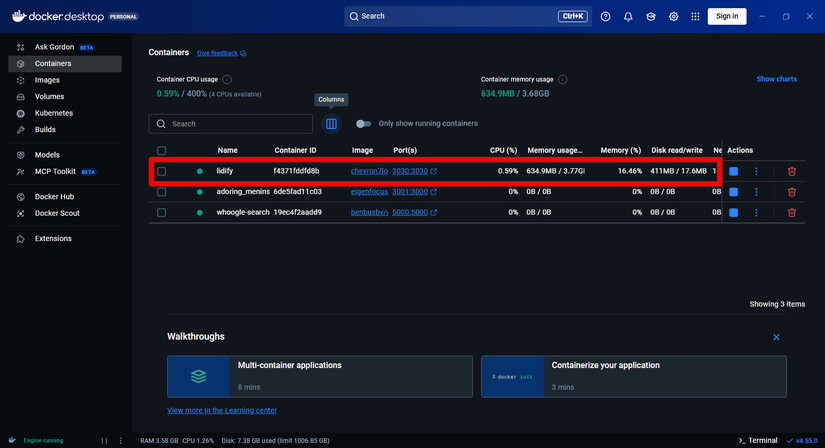The image size is (825, 448).
Task: Open Kubernetes in sidebar
Action: pyautogui.click(x=65, y=113)
